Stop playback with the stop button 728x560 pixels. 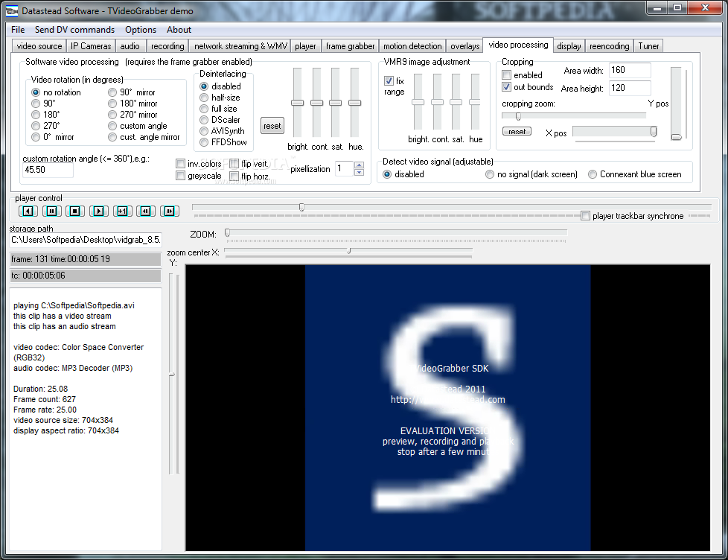[74, 211]
